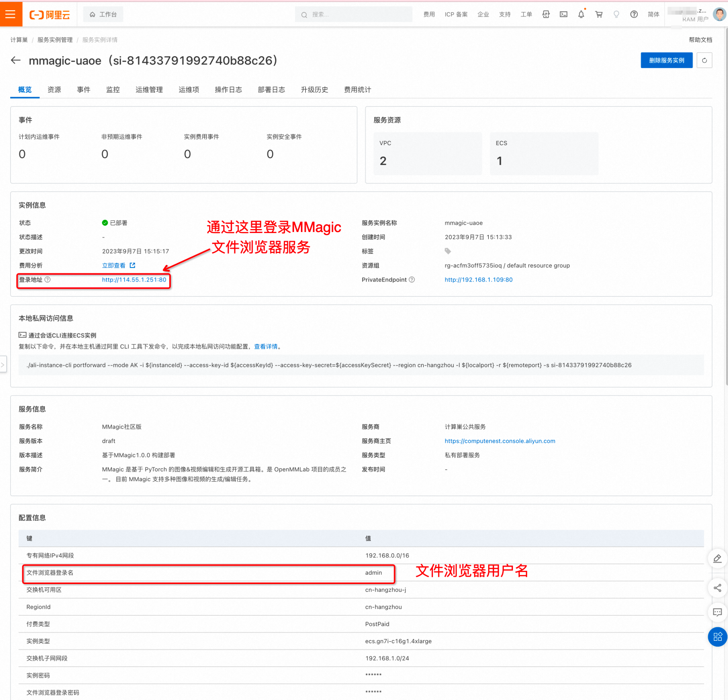Click the lightbulb tips icon
This screenshot has width=728, height=700.
616,15
